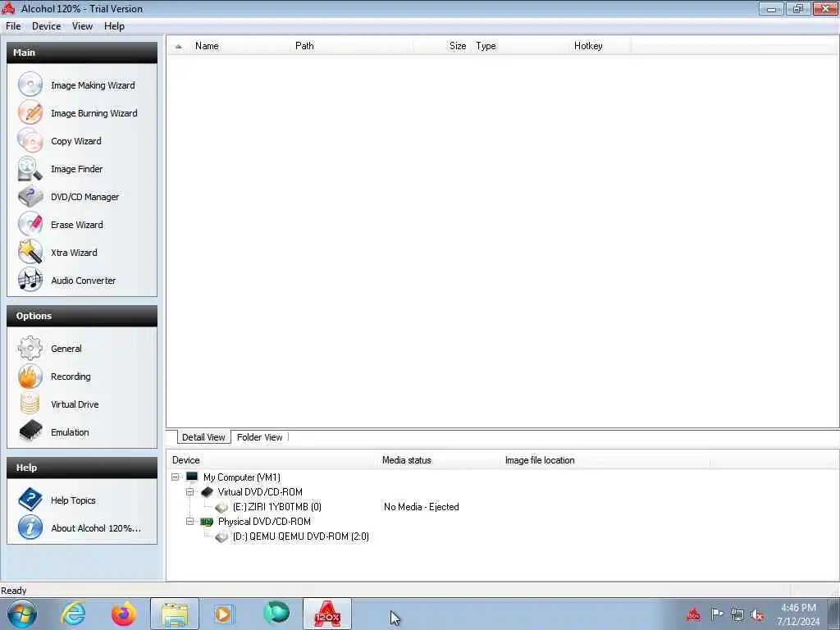Click the Alcohol 120% taskbar button

click(x=327, y=614)
